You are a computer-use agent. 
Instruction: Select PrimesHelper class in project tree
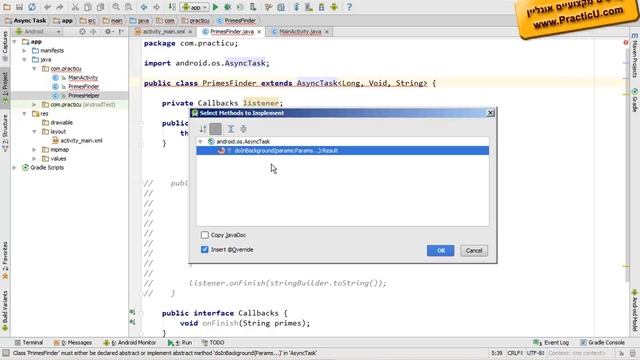(84, 96)
